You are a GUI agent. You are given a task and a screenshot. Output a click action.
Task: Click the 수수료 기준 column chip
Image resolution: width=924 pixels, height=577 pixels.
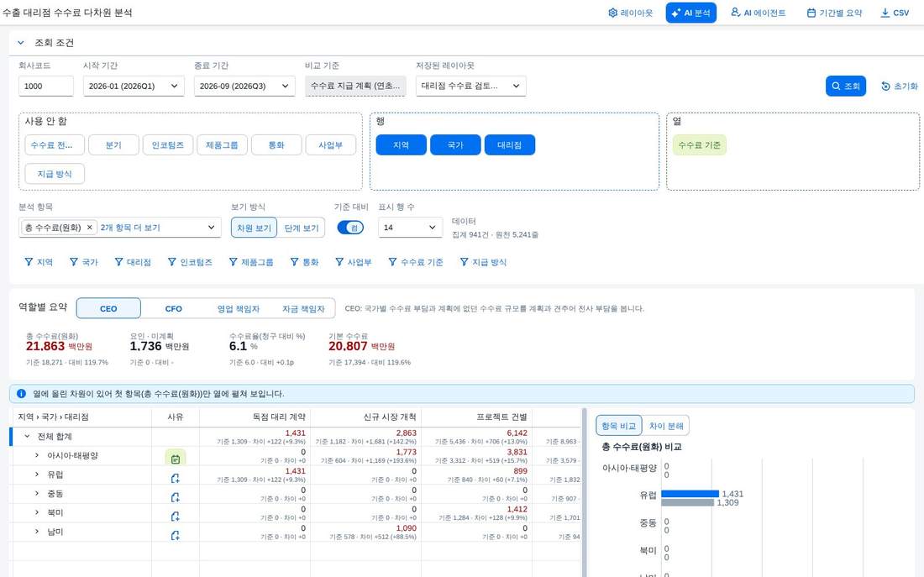(x=700, y=145)
